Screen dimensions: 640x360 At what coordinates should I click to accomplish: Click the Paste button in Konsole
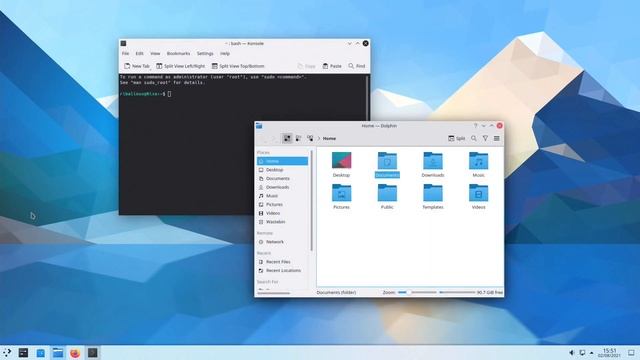click(x=332, y=66)
